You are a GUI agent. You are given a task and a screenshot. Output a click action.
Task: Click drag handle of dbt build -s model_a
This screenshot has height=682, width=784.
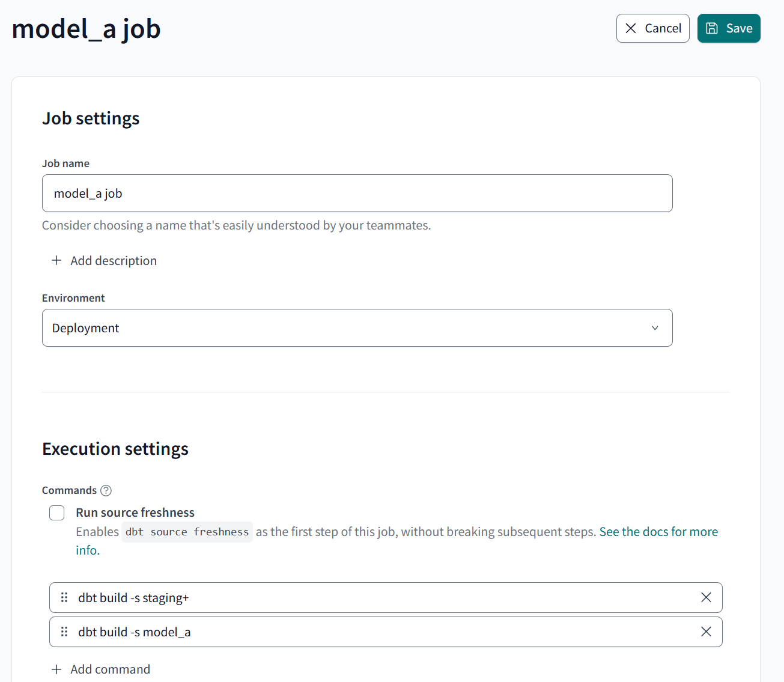tap(64, 632)
